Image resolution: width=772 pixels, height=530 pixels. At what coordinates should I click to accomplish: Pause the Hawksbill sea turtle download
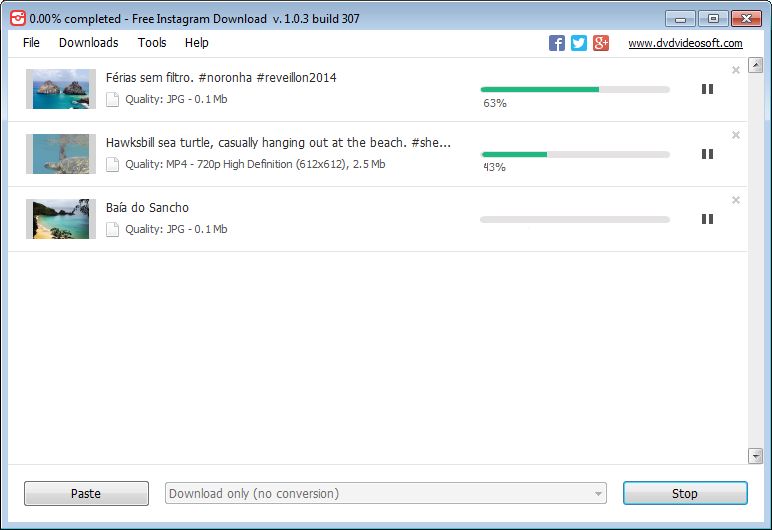[x=707, y=154]
